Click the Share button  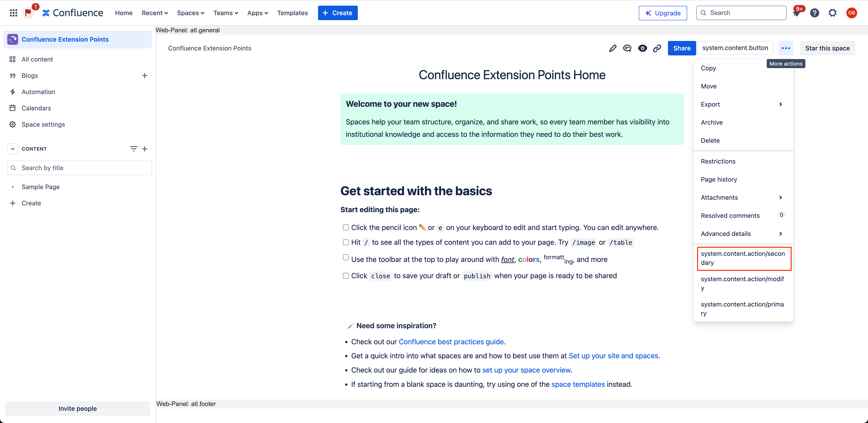[682, 48]
